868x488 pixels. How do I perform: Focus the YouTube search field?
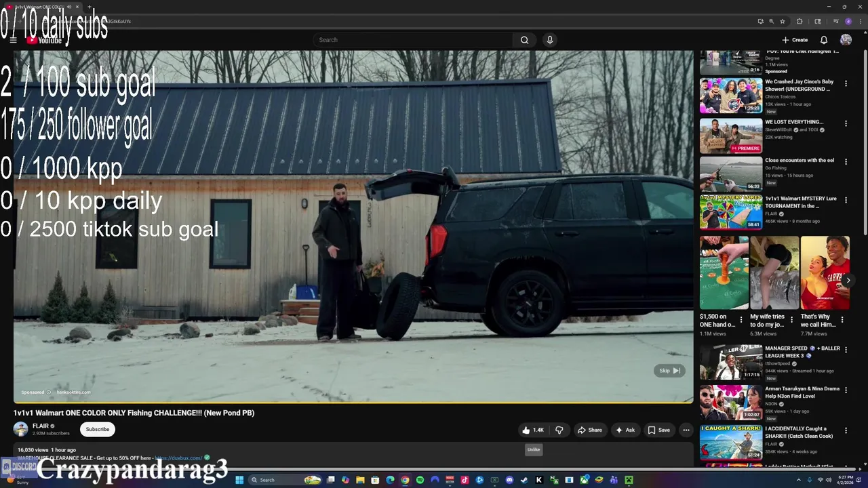click(414, 40)
